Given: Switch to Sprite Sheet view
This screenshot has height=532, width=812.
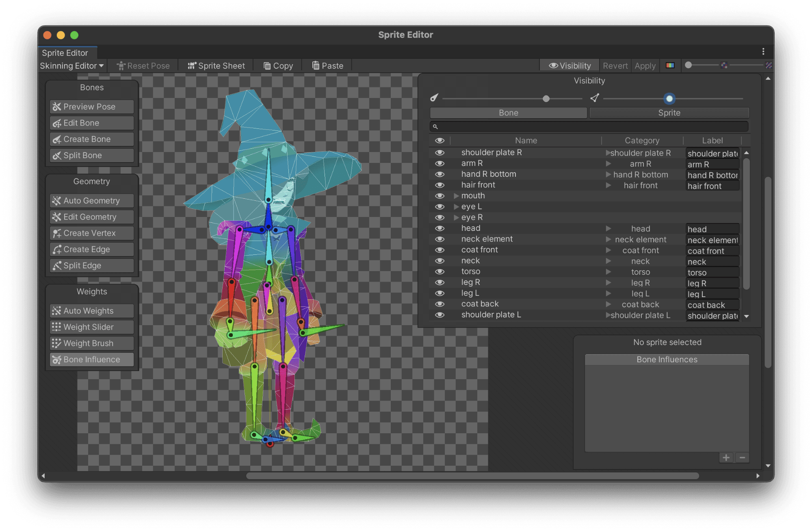Looking at the screenshot, I should click(216, 65).
